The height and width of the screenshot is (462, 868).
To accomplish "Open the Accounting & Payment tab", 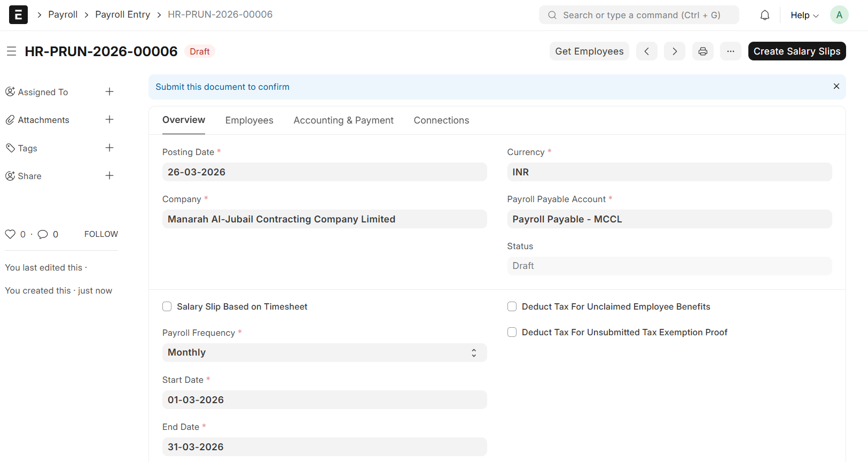I will coord(343,120).
